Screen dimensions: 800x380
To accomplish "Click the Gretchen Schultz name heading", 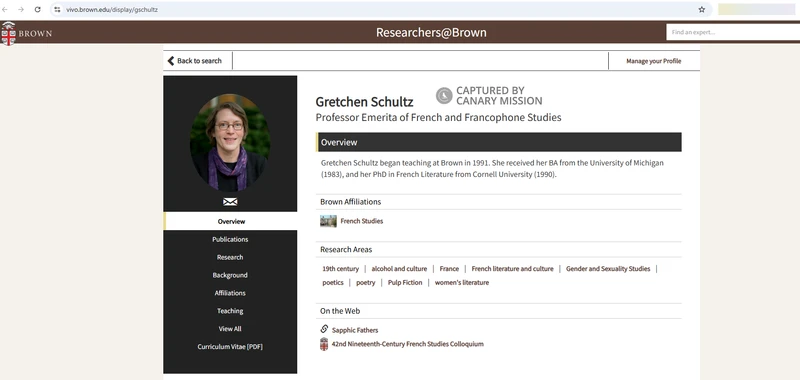I will 364,102.
